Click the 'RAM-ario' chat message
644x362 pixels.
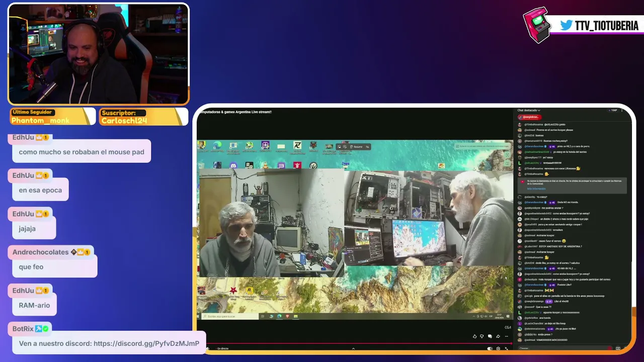coord(34,305)
